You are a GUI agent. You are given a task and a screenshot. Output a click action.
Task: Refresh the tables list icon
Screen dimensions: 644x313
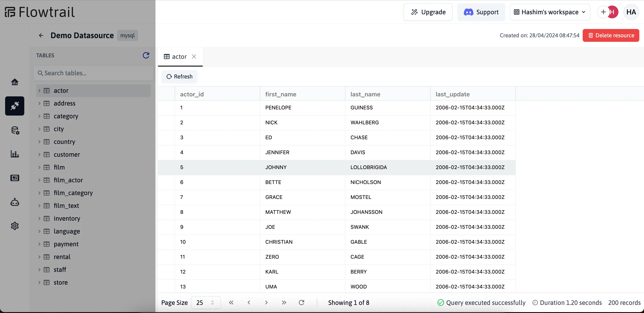[x=146, y=55]
